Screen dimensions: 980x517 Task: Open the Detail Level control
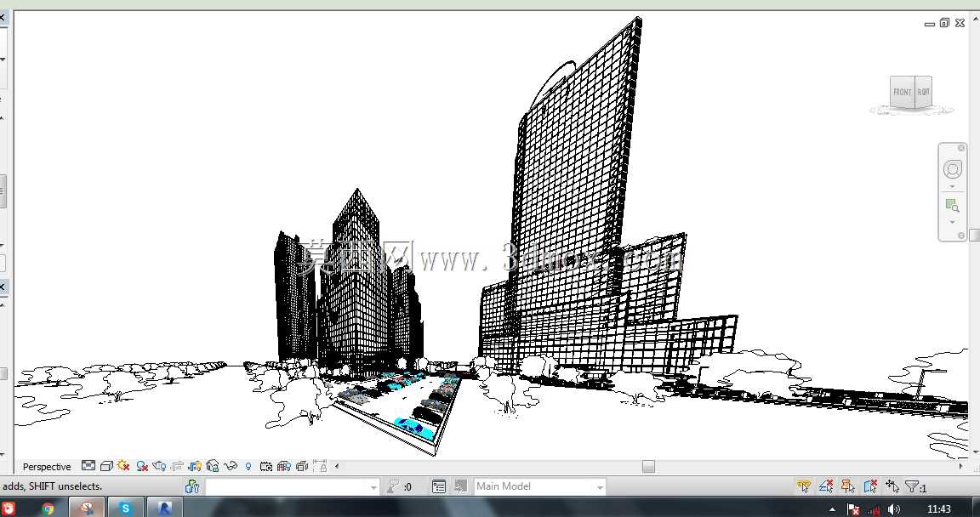point(88,466)
